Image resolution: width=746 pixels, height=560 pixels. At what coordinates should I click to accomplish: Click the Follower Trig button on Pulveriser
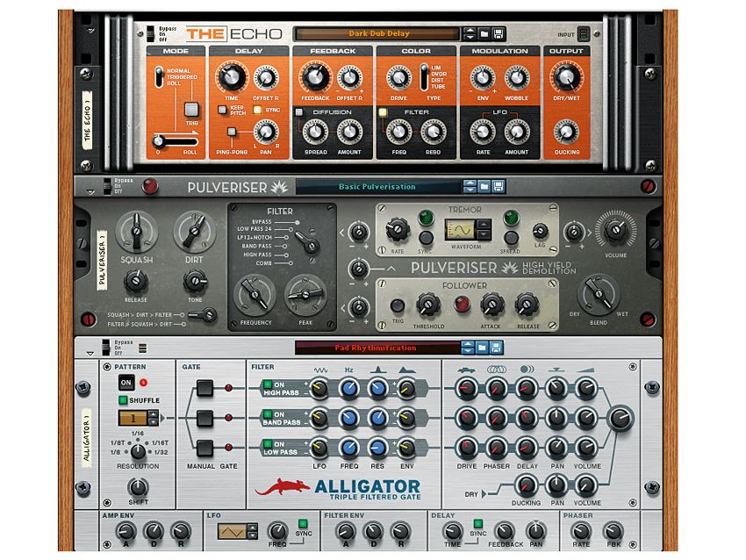(x=398, y=305)
